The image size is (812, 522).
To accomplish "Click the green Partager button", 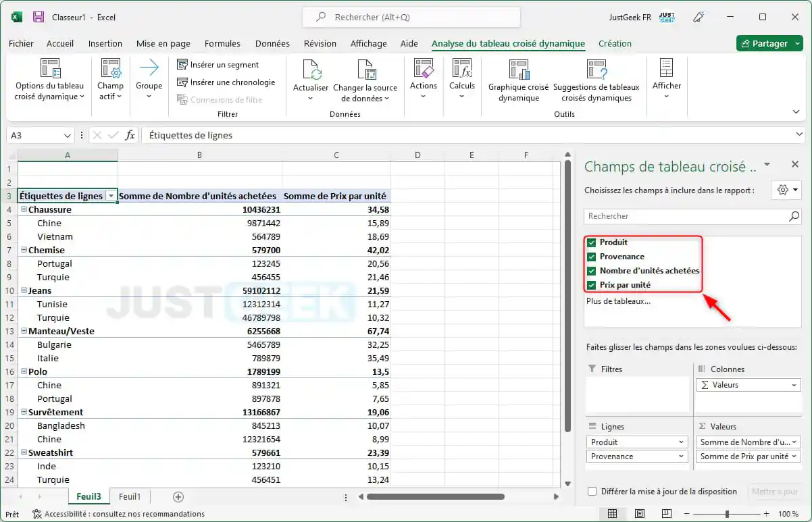I will [x=769, y=43].
